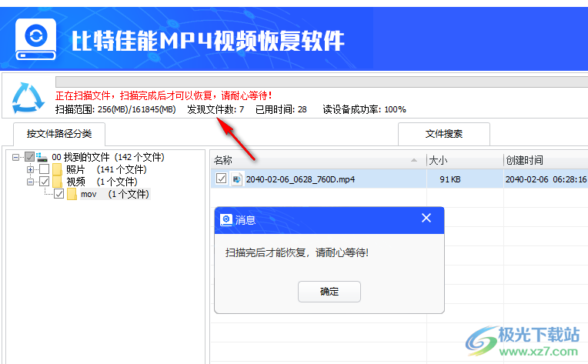Click the sort arrow in 名称 column
This screenshot has width=588, height=364.
click(x=413, y=160)
